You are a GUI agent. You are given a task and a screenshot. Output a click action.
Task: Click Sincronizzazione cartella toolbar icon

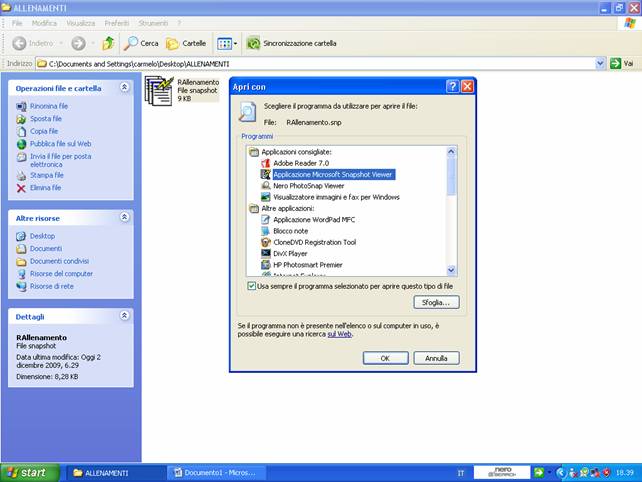tap(253, 43)
